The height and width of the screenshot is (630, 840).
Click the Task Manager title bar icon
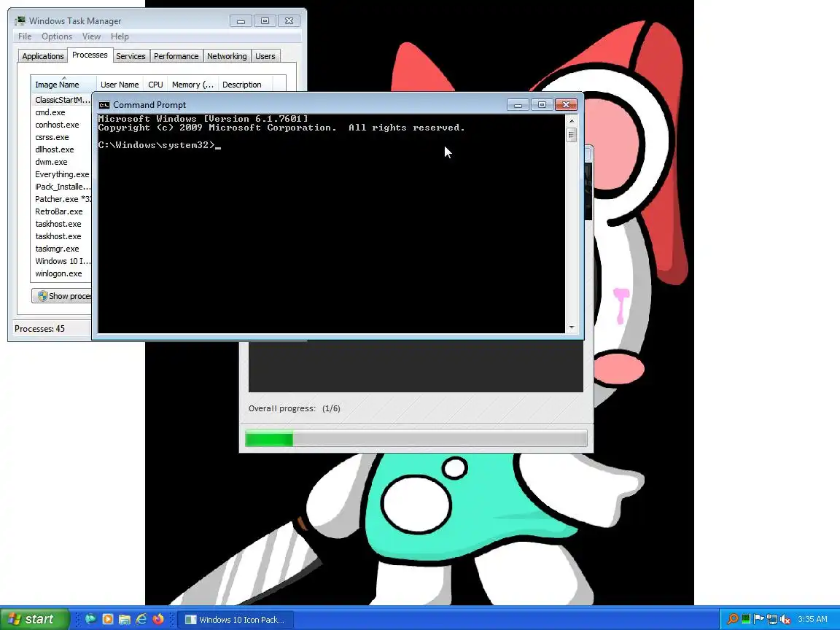pos(20,21)
